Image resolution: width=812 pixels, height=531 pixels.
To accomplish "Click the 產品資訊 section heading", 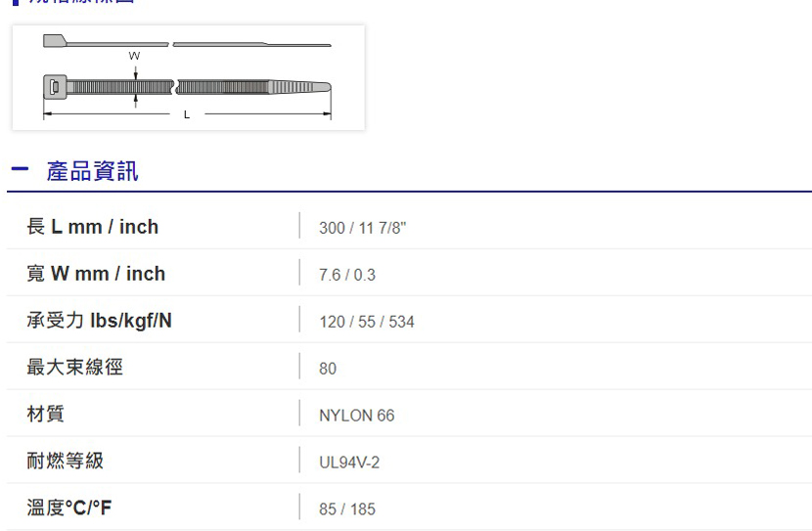I will (93, 172).
